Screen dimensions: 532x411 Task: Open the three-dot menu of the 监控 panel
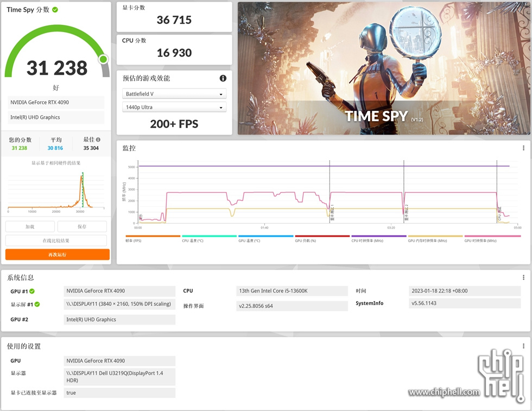click(x=523, y=148)
